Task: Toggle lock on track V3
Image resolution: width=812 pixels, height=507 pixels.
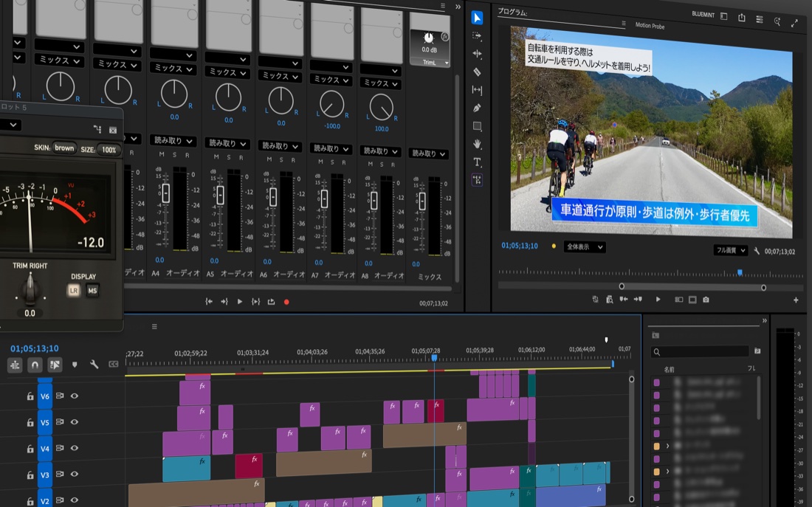Action: 30,475
